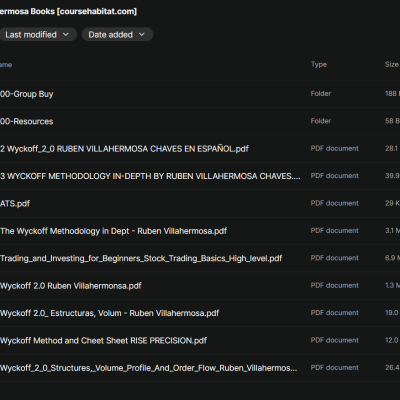Select Wyckoff Method and Cheet Sheet RISE PRECISION.pdf
400x400 pixels.
coord(103,340)
